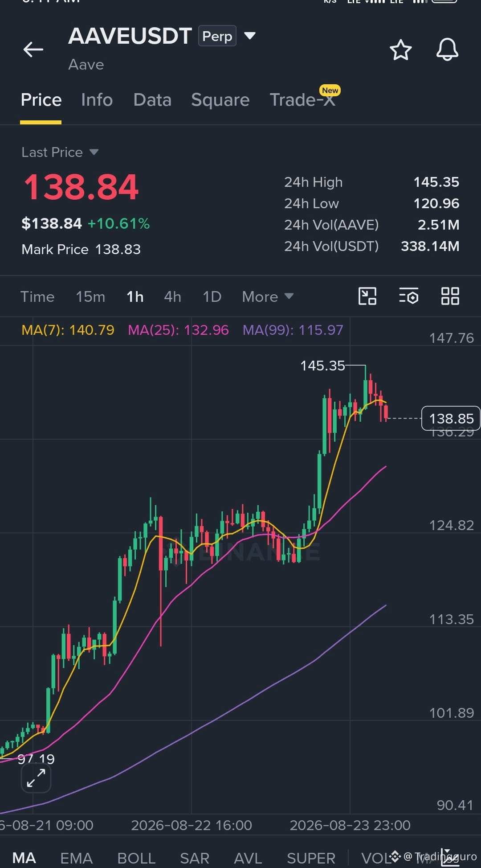Expand the Last Price selector dropdown
This screenshot has height=868, width=481.
[x=94, y=152]
